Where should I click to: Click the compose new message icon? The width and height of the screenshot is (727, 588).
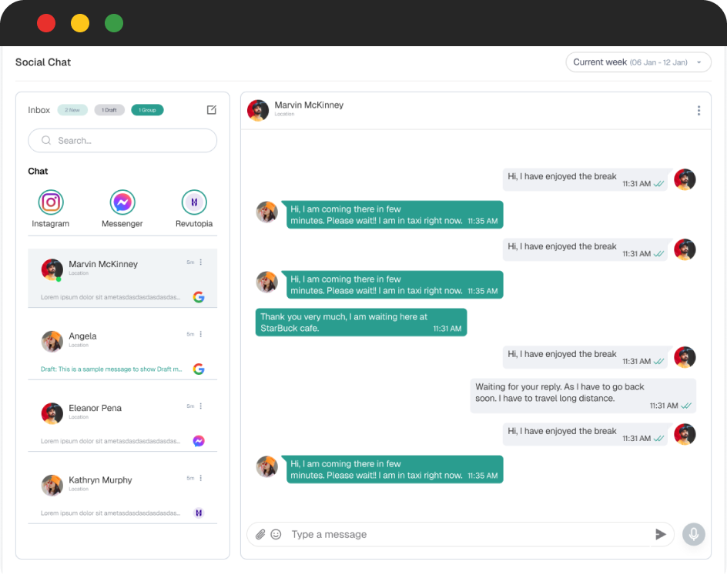[x=212, y=110]
